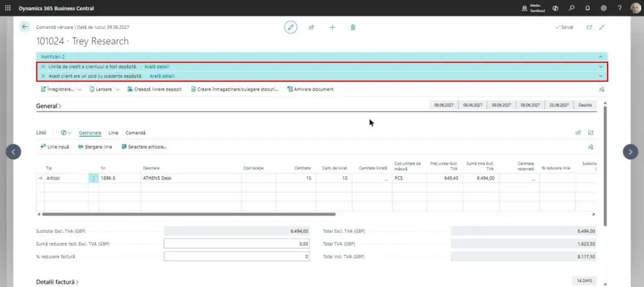Expand overdue balance notification chevron

pos(601,76)
